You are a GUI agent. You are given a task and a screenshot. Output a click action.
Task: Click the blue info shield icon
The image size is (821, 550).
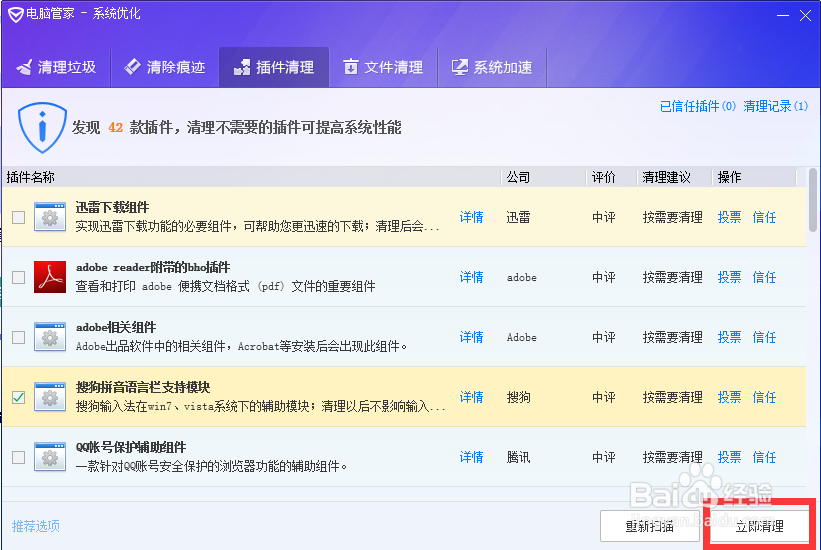click(42, 127)
